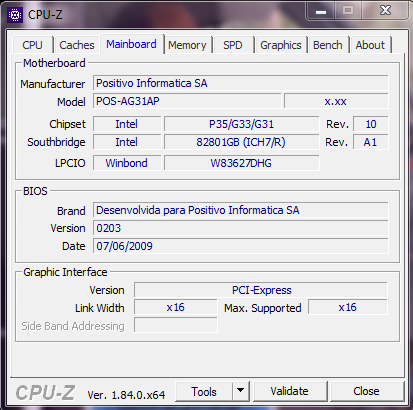The height and width of the screenshot is (410, 413).
Task: Click the Ver. 1.84.0.x64 version text
Action: click(126, 395)
